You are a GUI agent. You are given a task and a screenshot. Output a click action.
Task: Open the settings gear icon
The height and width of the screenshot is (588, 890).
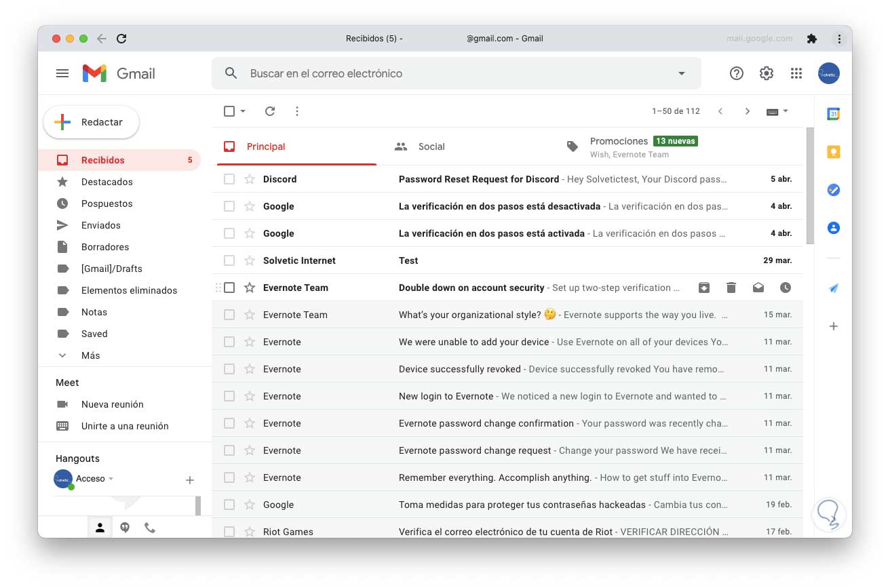pyautogui.click(x=767, y=73)
